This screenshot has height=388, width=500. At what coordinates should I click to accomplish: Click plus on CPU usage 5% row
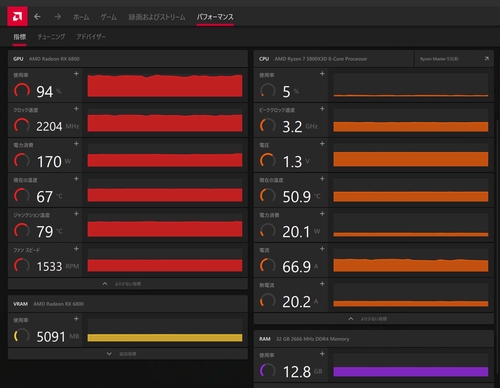(322, 74)
